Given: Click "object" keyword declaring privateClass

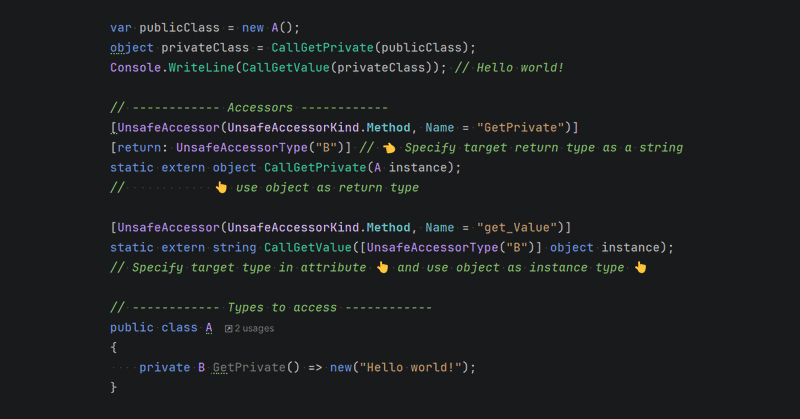Looking at the screenshot, I should point(132,47).
